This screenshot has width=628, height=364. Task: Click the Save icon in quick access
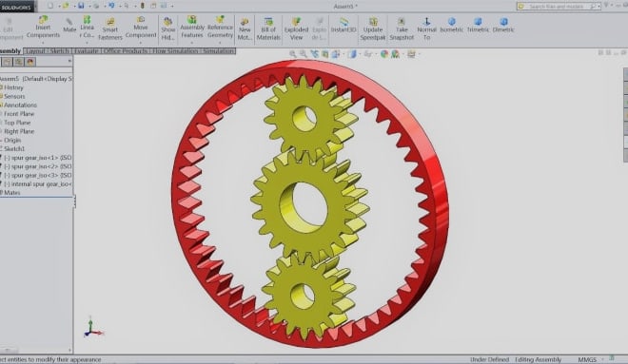[81, 6]
